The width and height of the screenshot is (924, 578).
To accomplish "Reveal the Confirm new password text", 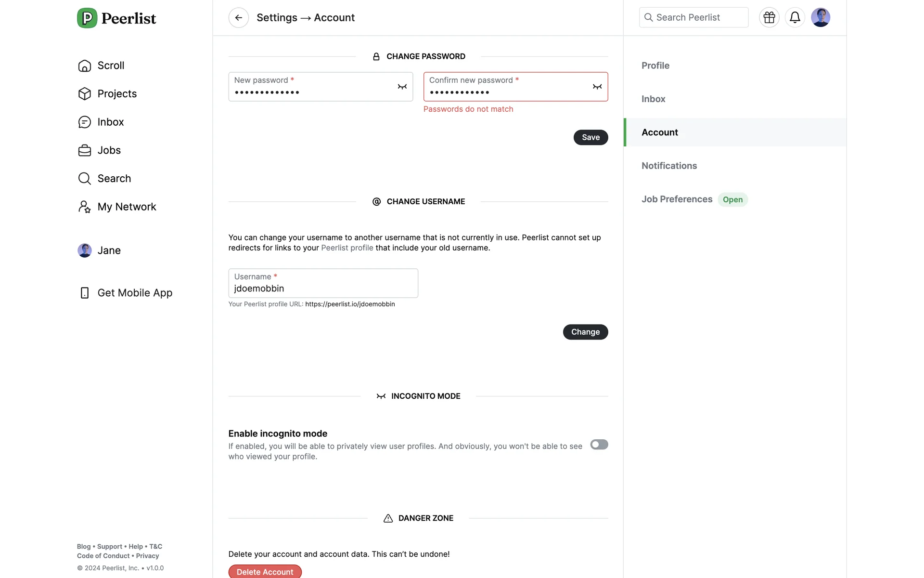I will click(597, 87).
